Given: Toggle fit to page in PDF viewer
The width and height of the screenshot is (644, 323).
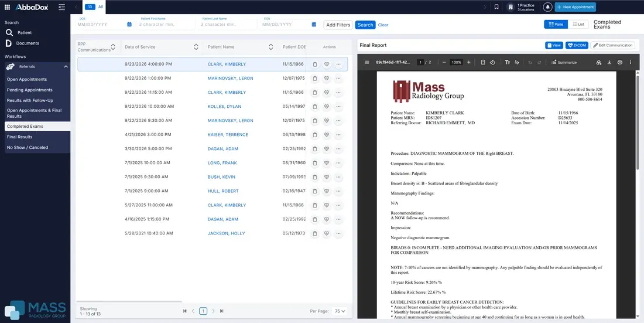Looking at the screenshot, I should 483,62.
